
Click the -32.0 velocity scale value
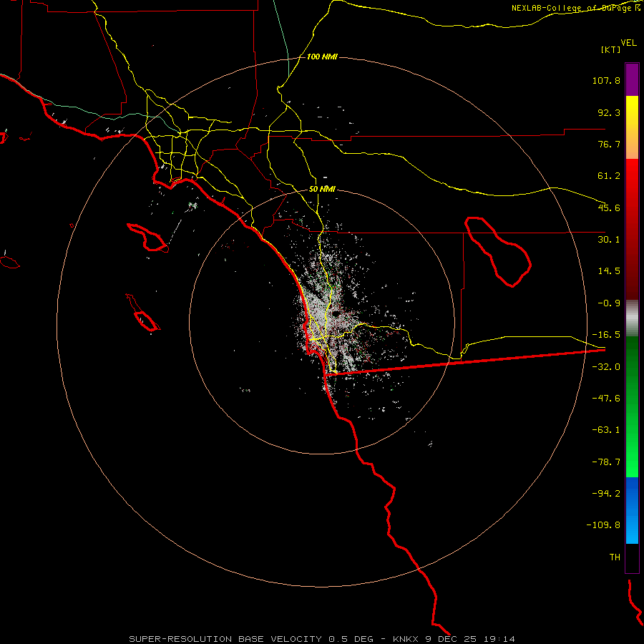[606, 367]
